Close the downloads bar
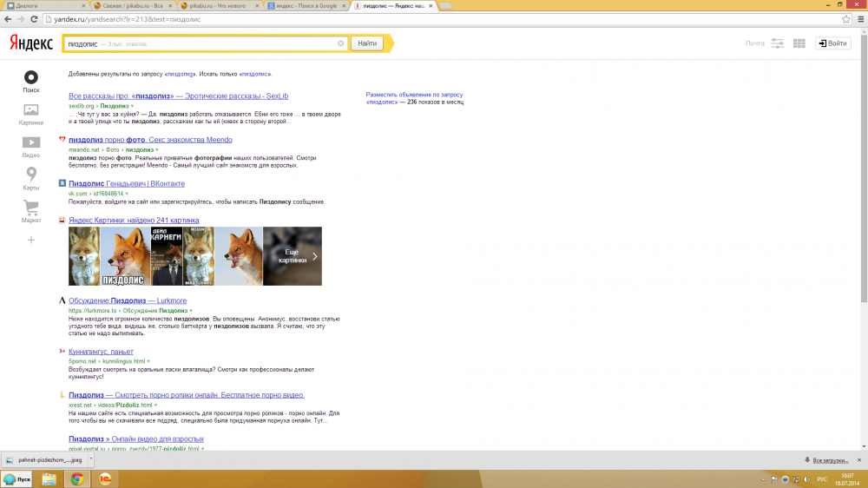868x488 pixels. tap(859, 460)
